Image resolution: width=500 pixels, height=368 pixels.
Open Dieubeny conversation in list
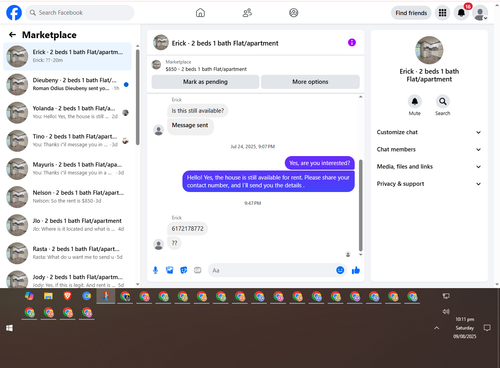click(x=67, y=84)
